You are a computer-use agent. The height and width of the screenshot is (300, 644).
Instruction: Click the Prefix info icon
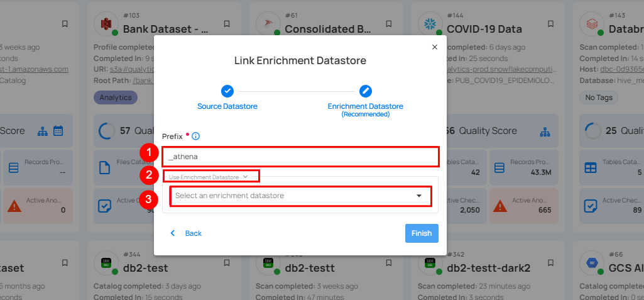[196, 136]
